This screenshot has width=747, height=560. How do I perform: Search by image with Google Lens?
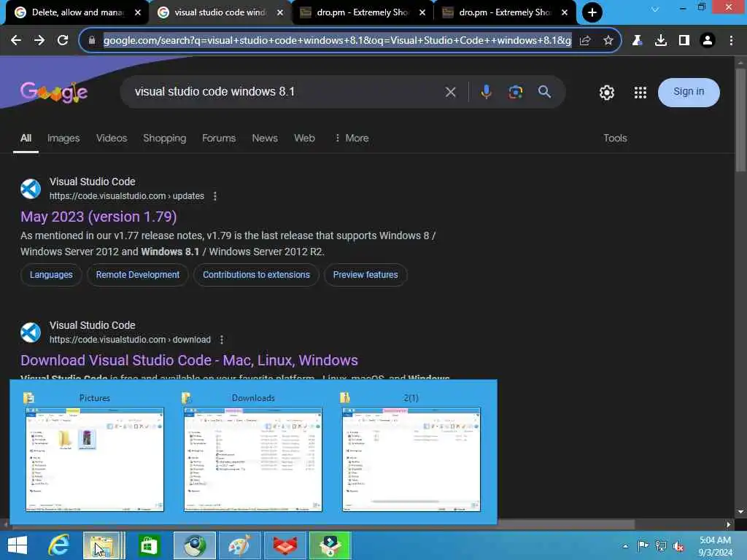[x=516, y=92]
